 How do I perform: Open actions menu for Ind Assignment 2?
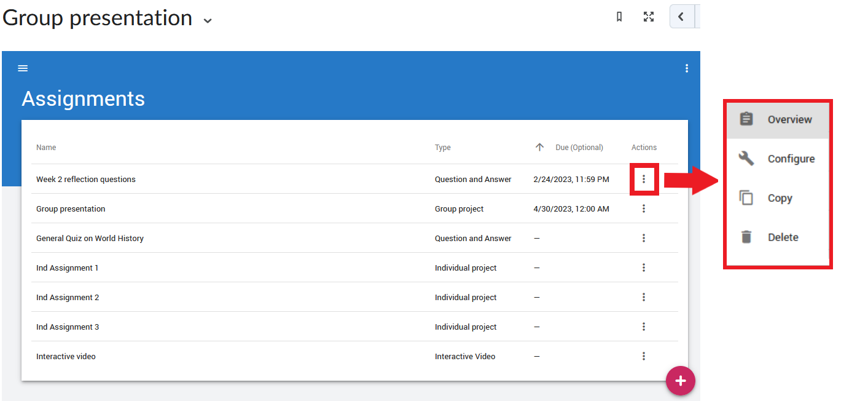[x=644, y=297]
